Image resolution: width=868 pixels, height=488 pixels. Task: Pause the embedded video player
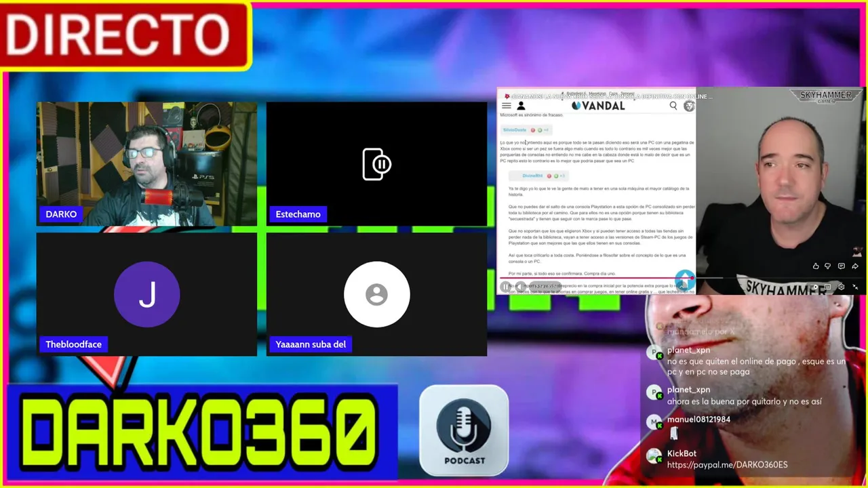506,287
